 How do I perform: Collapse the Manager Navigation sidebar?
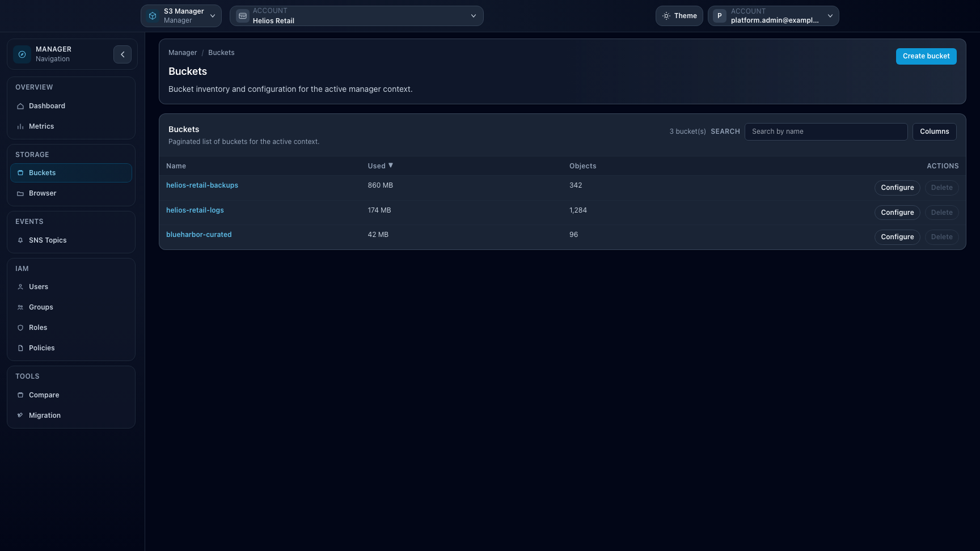(122, 54)
